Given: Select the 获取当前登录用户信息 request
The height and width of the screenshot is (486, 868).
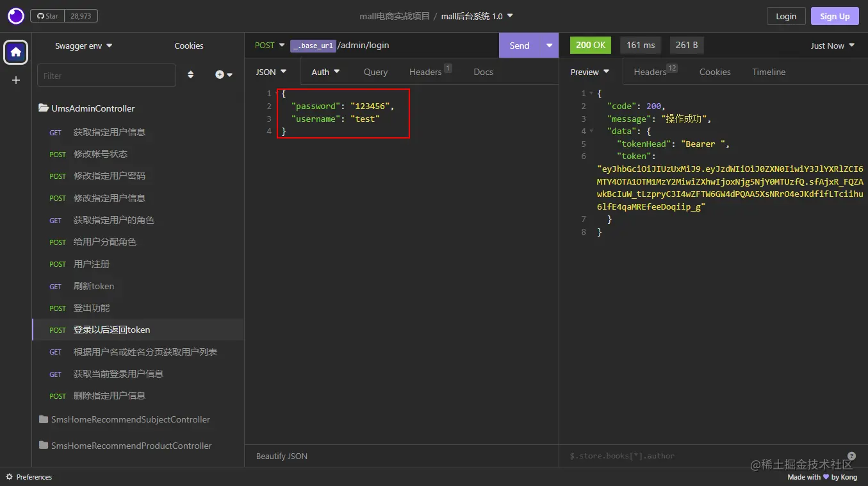Looking at the screenshot, I should point(138,374).
